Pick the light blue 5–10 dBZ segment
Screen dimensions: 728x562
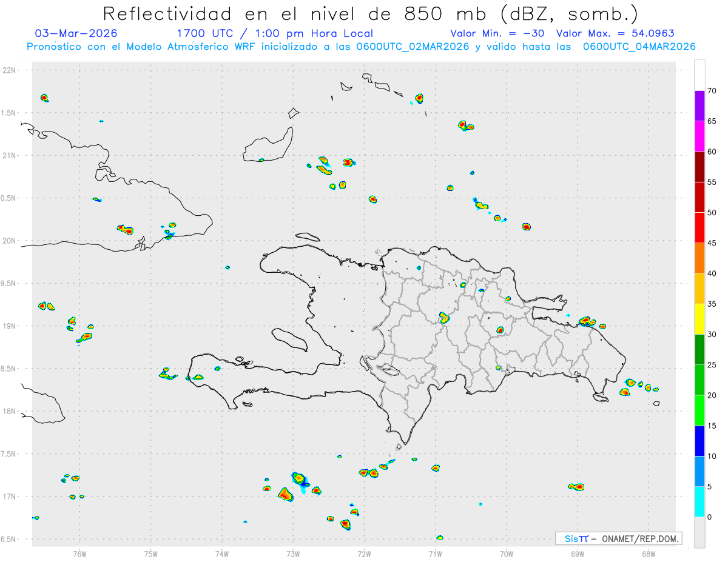click(699, 471)
